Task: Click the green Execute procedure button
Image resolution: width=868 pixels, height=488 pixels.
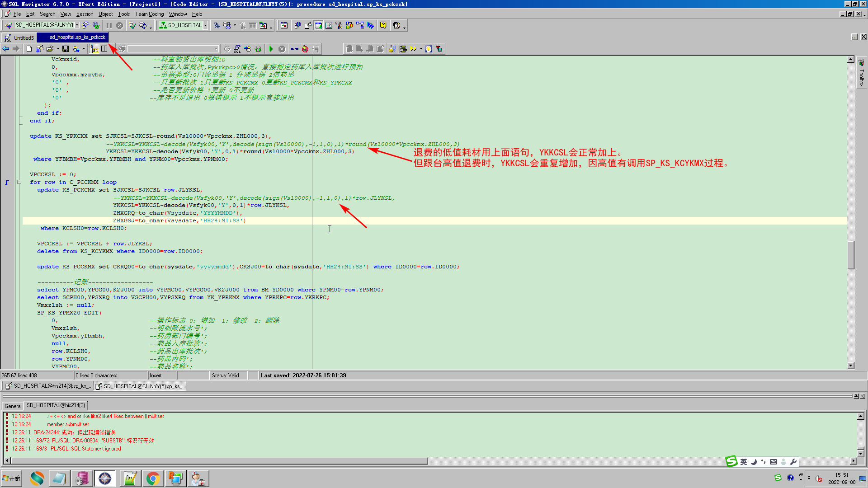Action: (x=271, y=49)
